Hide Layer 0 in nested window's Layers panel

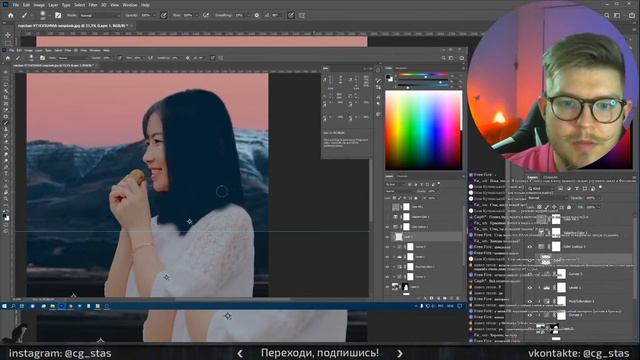coord(387,286)
